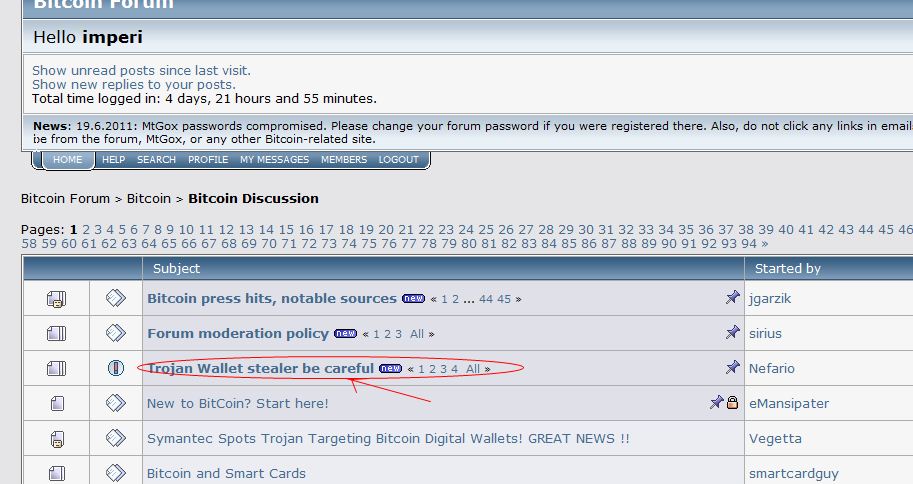This screenshot has width=913, height=484.
Task: Go to page 4 of Trojan Wallet stealer topic
Action: pyautogui.click(x=454, y=369)
